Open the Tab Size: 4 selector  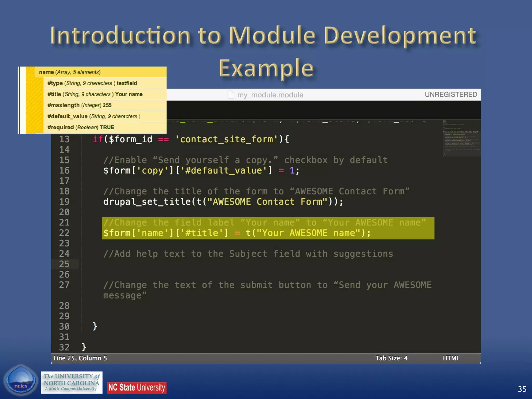click(391, 358)
